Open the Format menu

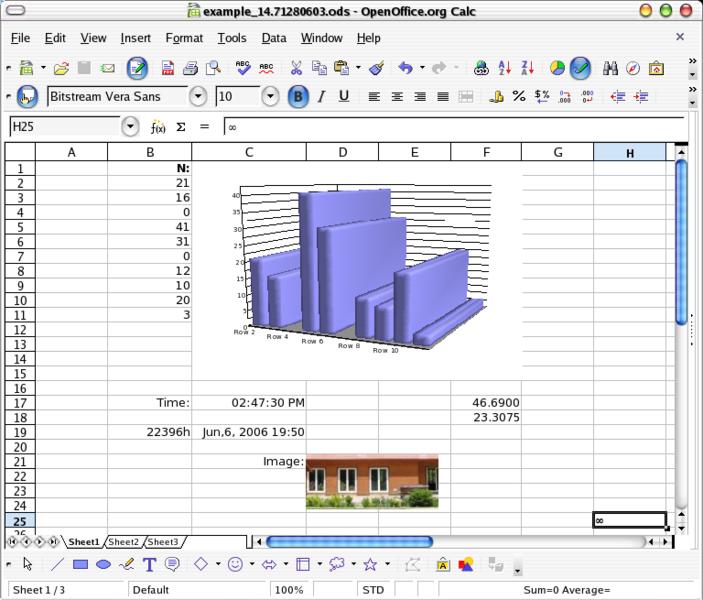click(184, 38)
